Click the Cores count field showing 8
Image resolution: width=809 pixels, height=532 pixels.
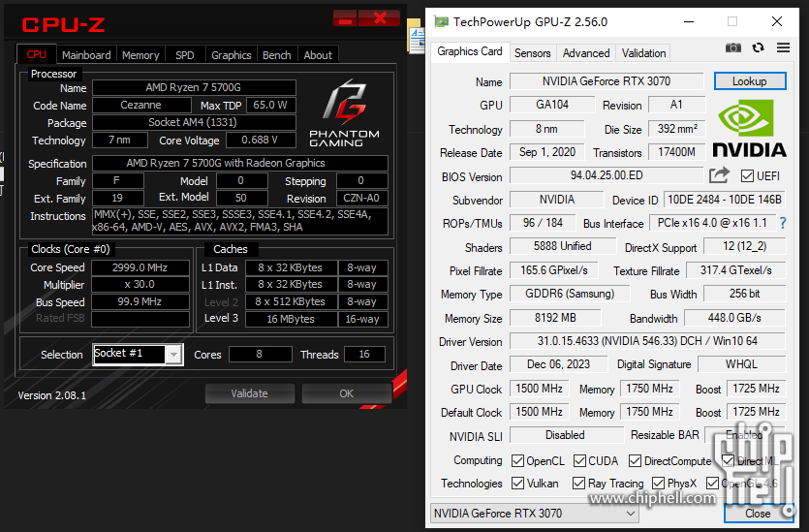point(260,354)
